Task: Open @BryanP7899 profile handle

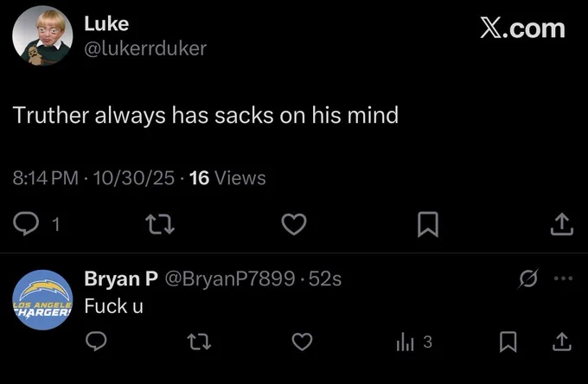Action: pyautogui.click(x=229, y=278)
